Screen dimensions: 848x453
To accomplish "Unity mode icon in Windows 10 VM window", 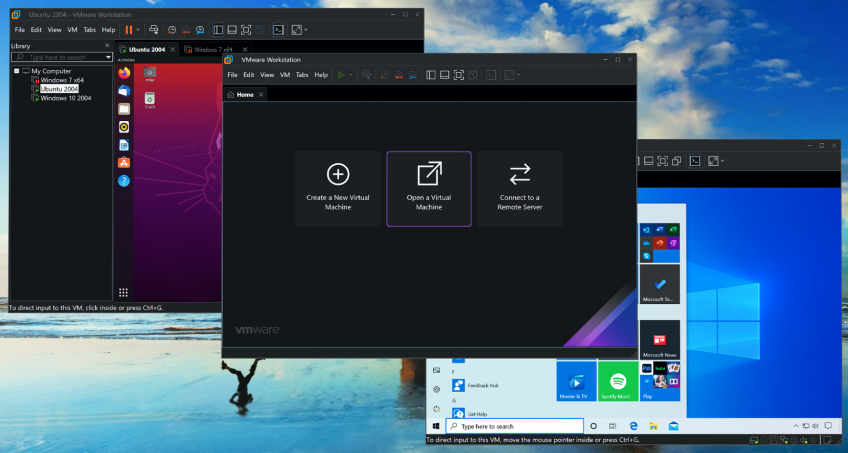I will coord(677,161).
